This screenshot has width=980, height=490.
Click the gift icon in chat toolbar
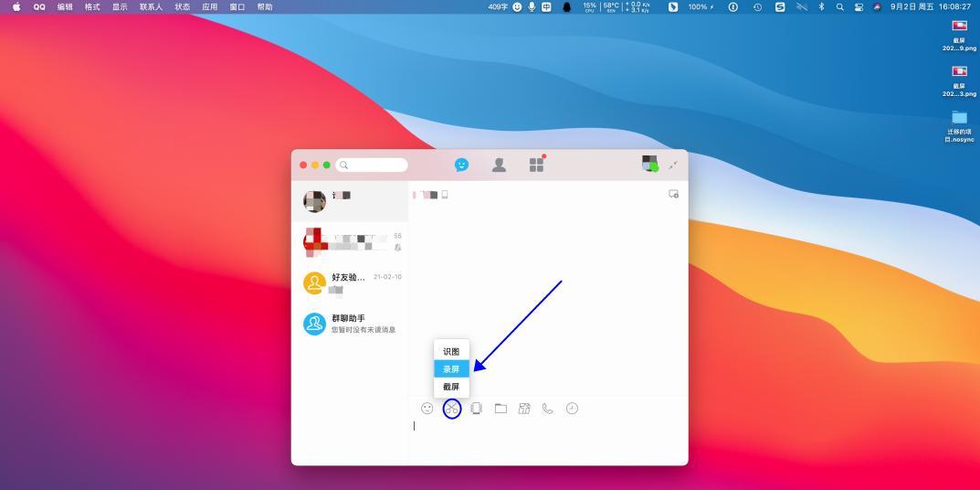[524, 409]
